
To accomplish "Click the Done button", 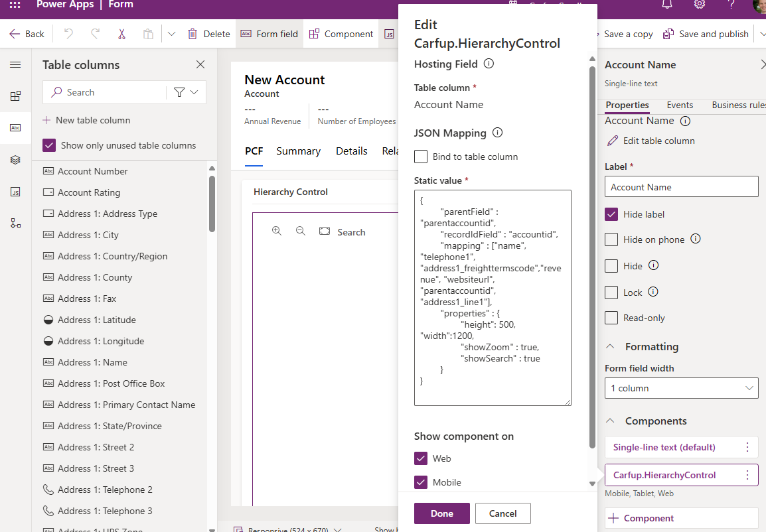I will tap(442, 513).
